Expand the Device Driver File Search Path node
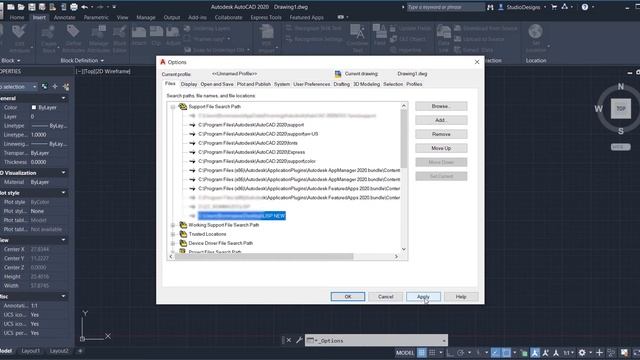Viewport: 640px width, 360px height. click(173, 243)
